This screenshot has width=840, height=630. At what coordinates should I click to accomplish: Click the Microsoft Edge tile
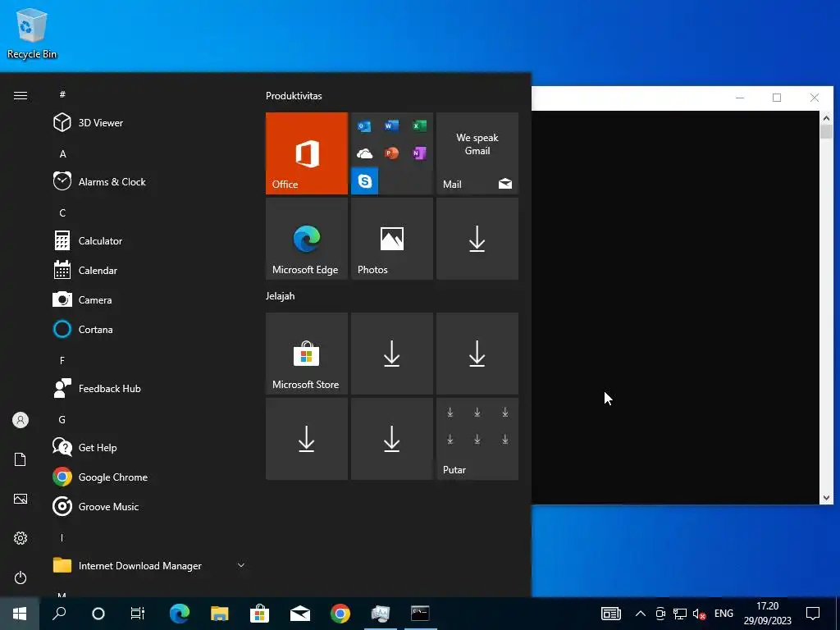pos(307,239)
